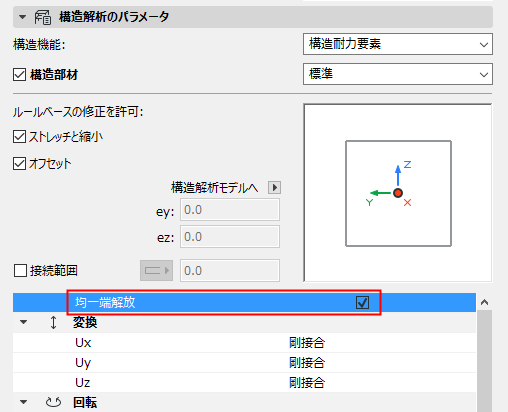Click the ez offset input field

point(230,237)
